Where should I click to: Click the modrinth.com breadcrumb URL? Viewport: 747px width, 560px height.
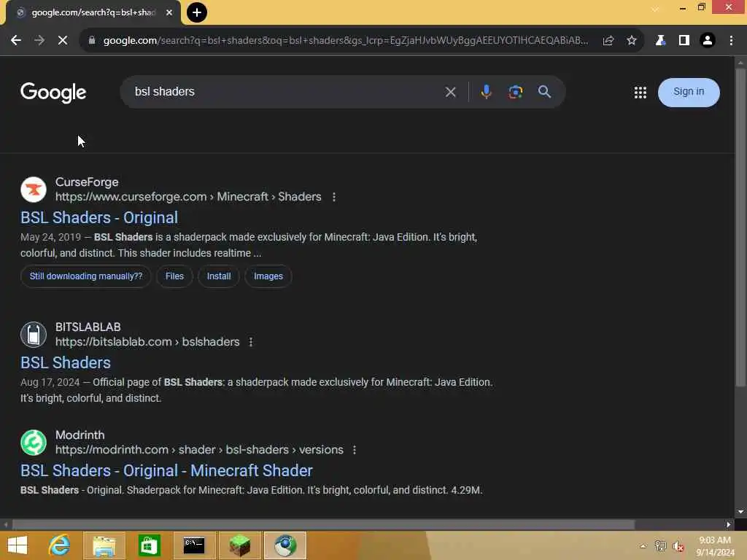tap(199, 450)
